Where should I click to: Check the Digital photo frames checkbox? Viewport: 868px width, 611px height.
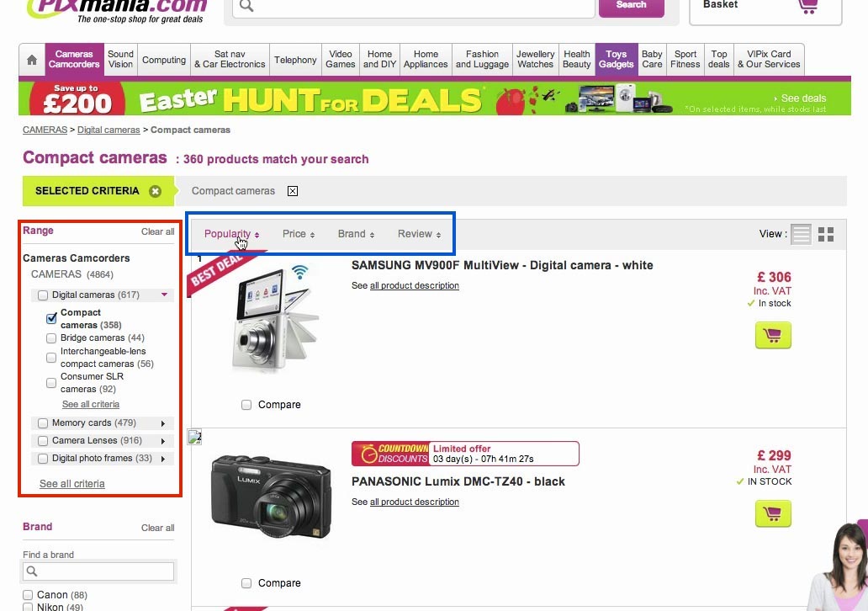[43, 459]
